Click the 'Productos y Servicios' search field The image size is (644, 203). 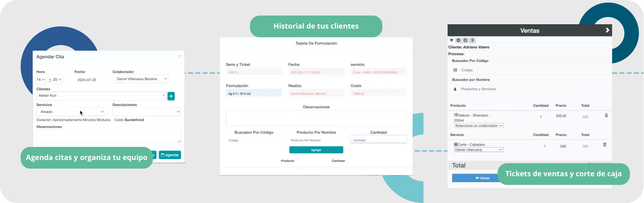coord(478,89)
